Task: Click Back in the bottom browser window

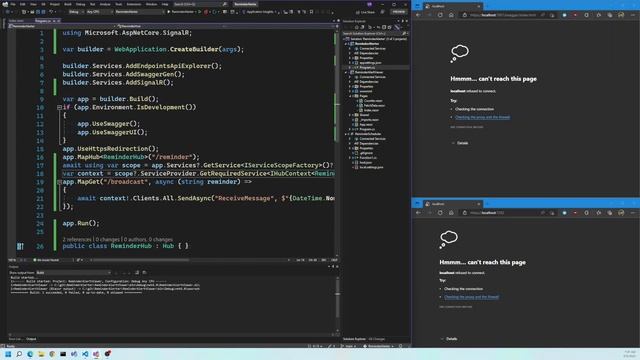Action: (418, 213)
